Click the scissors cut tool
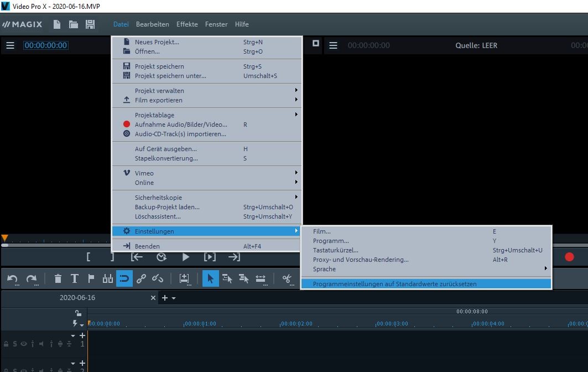 click(x=287, y=278)
